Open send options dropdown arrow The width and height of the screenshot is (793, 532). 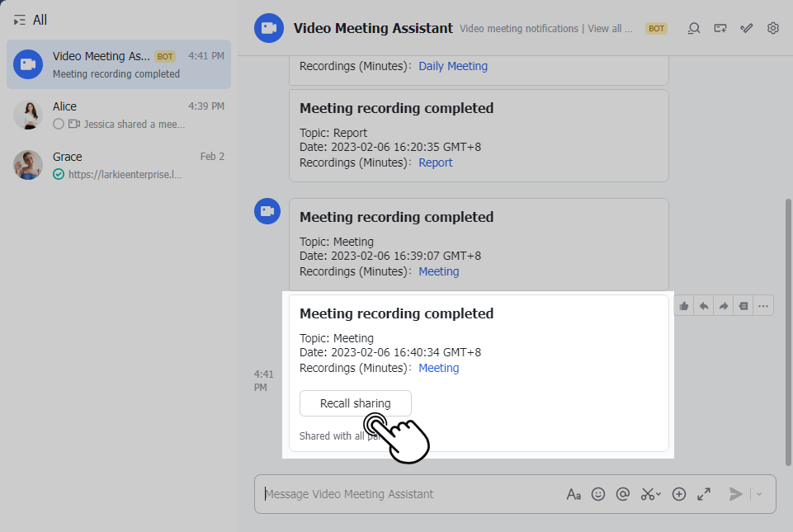point(759,494)
